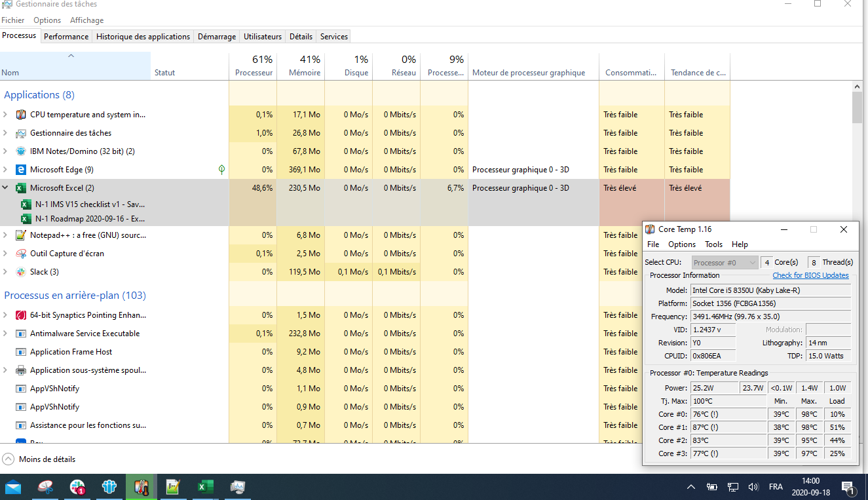Open the Services tab

point(334,37)
